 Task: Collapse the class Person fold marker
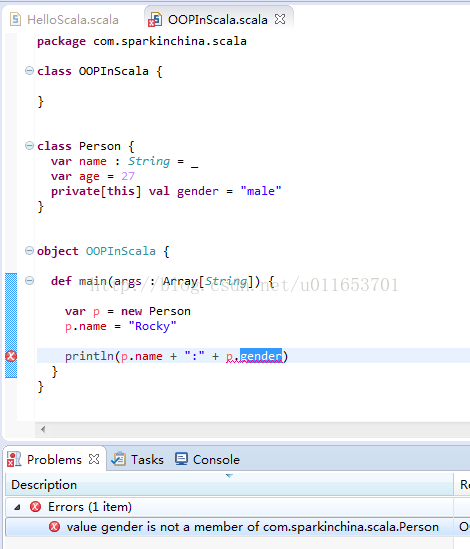point(29,145)
